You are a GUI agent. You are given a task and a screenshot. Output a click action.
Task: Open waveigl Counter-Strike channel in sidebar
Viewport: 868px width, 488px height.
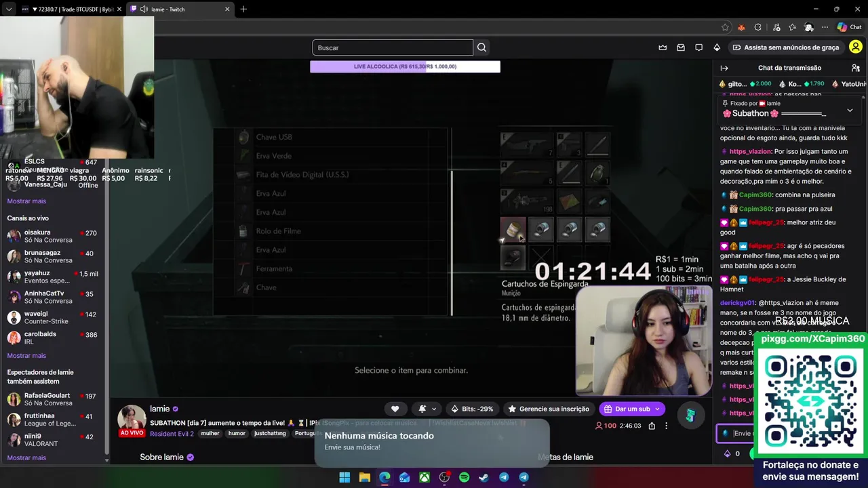pos(53,317)
